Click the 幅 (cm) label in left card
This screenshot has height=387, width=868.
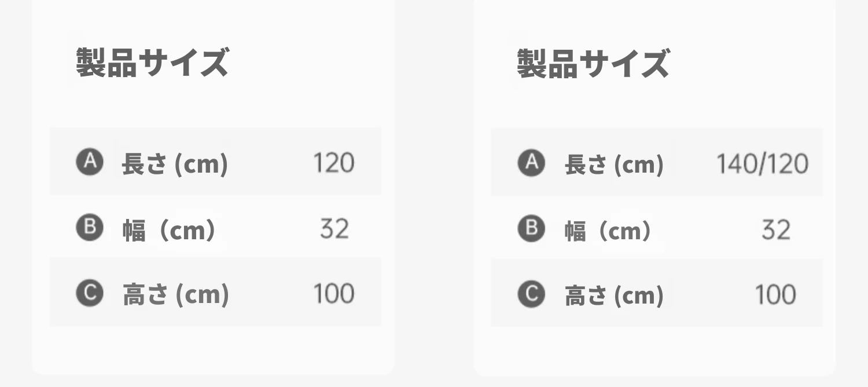tap(169, 231)
